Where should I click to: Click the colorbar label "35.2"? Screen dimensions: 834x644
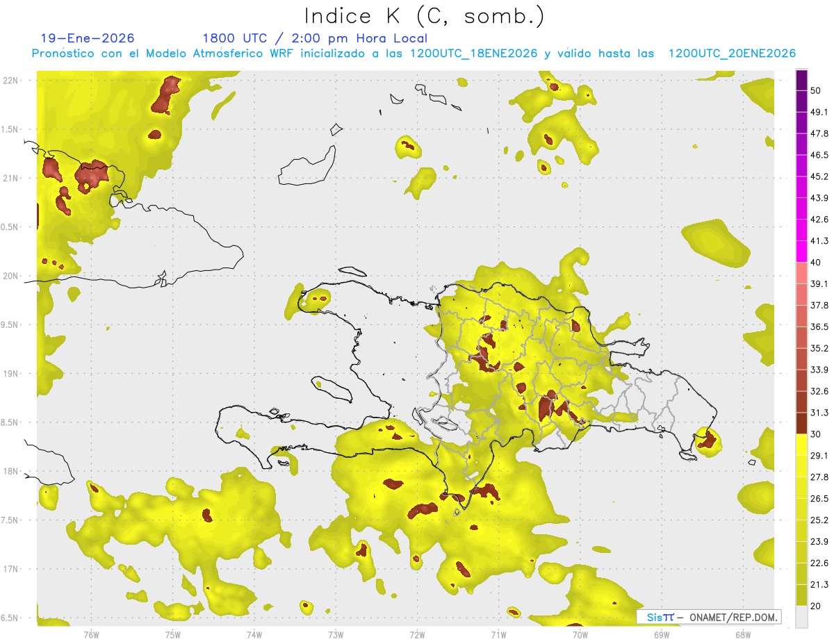click(819, 349)
